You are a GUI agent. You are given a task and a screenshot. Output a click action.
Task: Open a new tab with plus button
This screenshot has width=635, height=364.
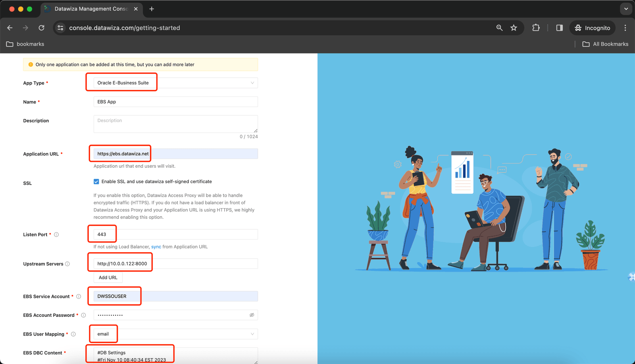152,9
